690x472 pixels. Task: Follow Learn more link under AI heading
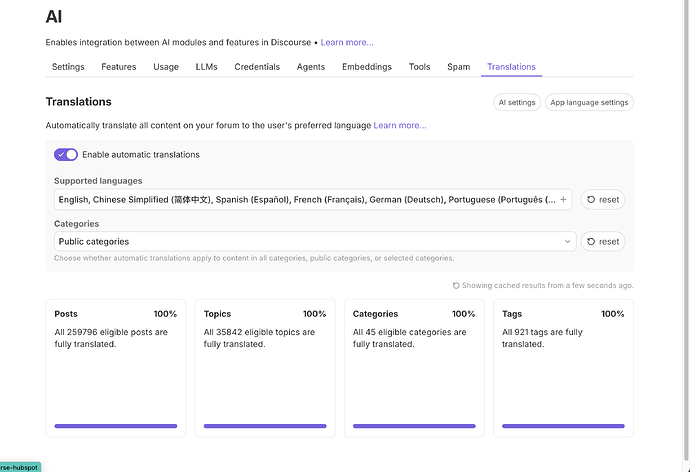347,42
